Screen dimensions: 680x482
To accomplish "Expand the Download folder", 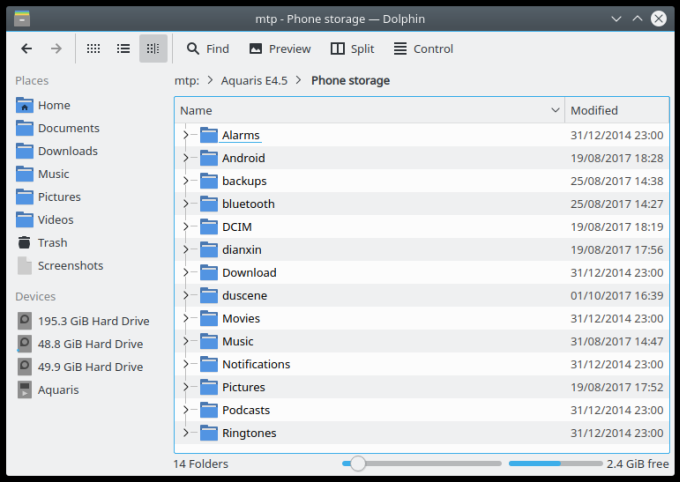I will (186, 273).
